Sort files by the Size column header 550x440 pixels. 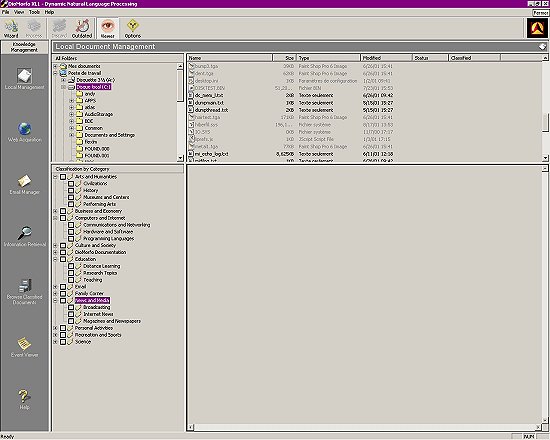(285, 58)
